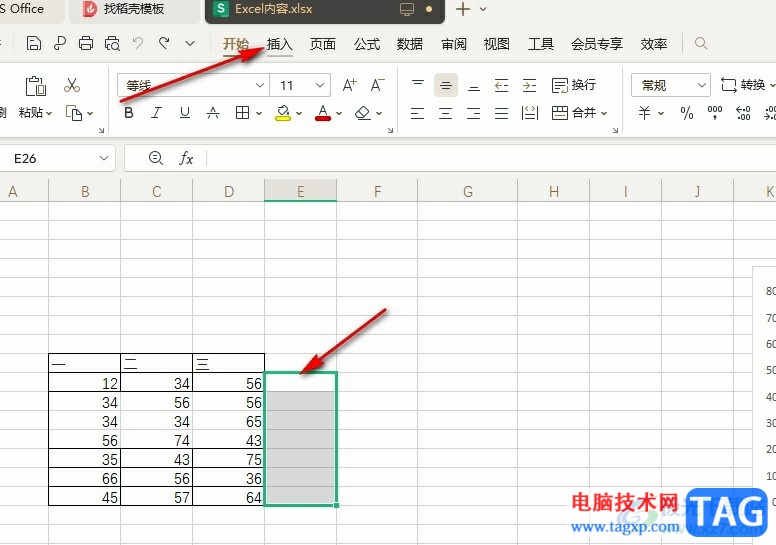Click the search magnifier icon
Screen dimensions: 776x545
click(701, 44)
